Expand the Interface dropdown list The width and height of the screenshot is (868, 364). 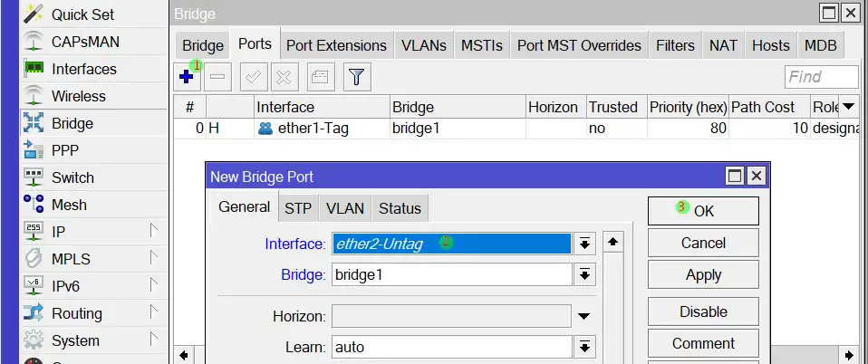pos(584,244)
